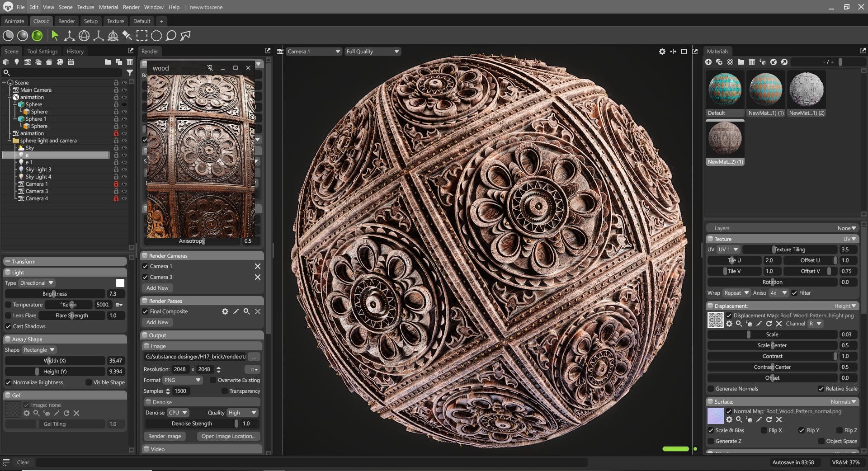The height and width of the screenshot is (471, 868).
Task: Uncheck Normalize Brightness
Action: tap(8, 382)
